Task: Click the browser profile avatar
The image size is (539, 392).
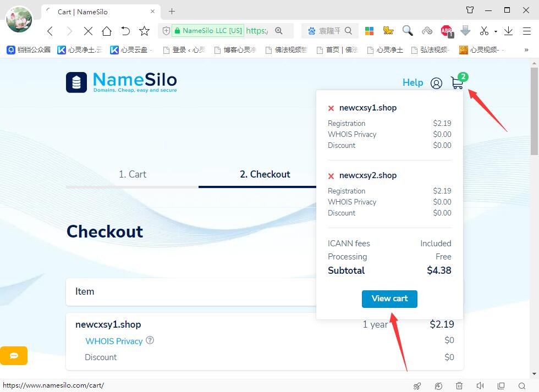Action: click(19, 19)
